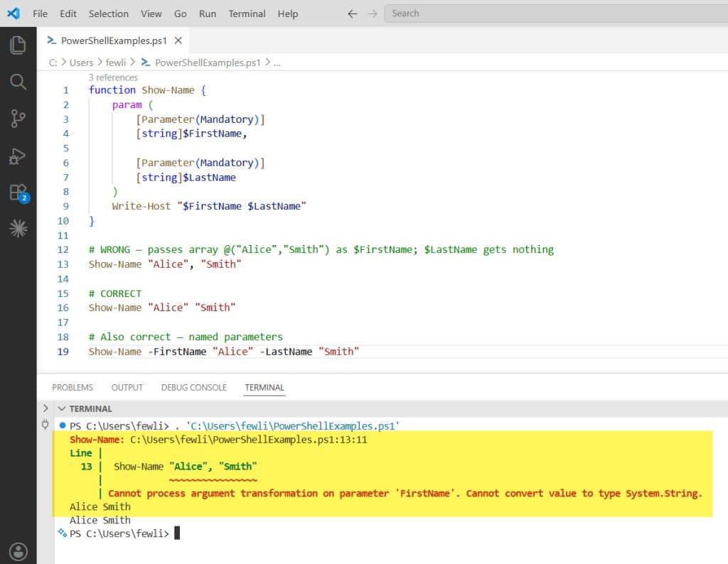This screenshot has width=728, height=564.
Task: Click the last terminal prompt PS C:\Users\fewli>
Action: [119, 533]
